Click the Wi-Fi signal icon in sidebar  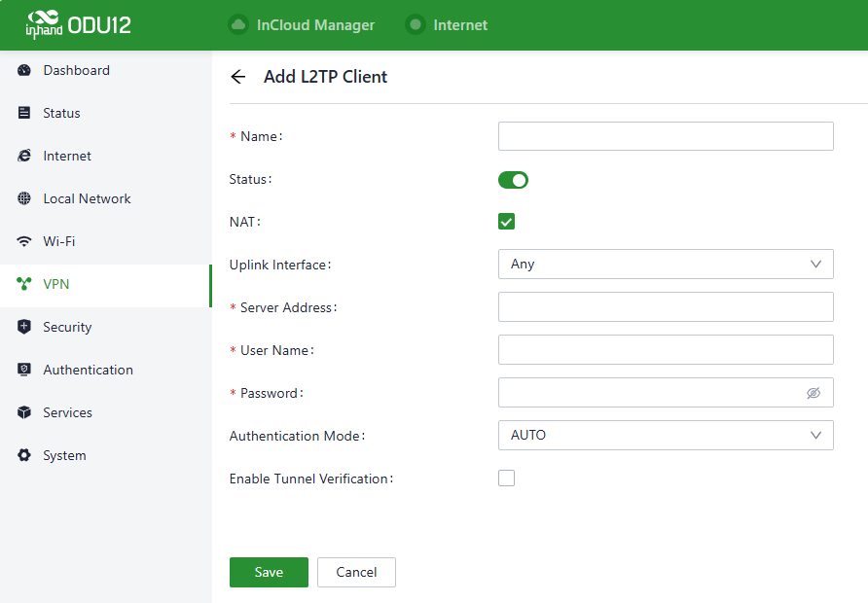24,241
